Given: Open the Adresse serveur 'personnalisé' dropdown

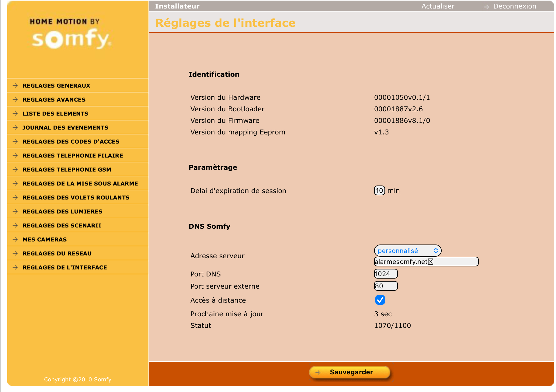Looking at the screenshot, I should tap(407, 251).
